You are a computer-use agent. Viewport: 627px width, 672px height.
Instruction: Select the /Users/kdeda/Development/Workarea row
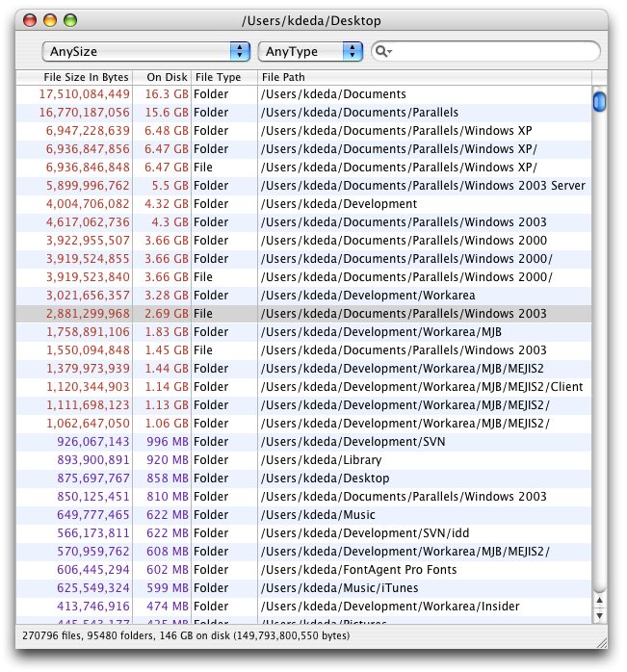(x=303, y=296)
